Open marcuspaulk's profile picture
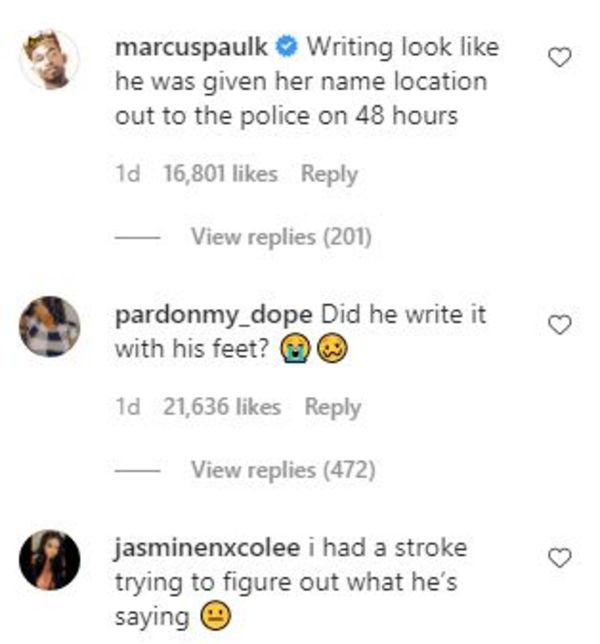Screen dimensions: 600x644 [50, 59]
